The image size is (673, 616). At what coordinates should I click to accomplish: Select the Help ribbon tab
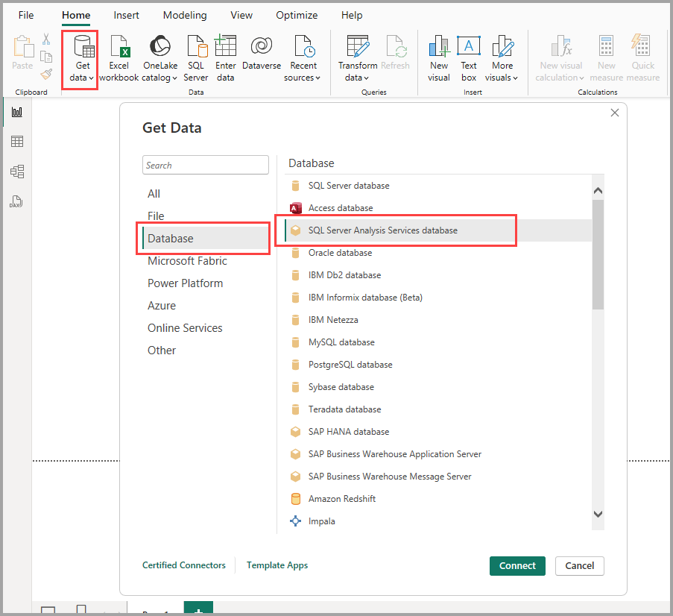[x=352, y=15]
